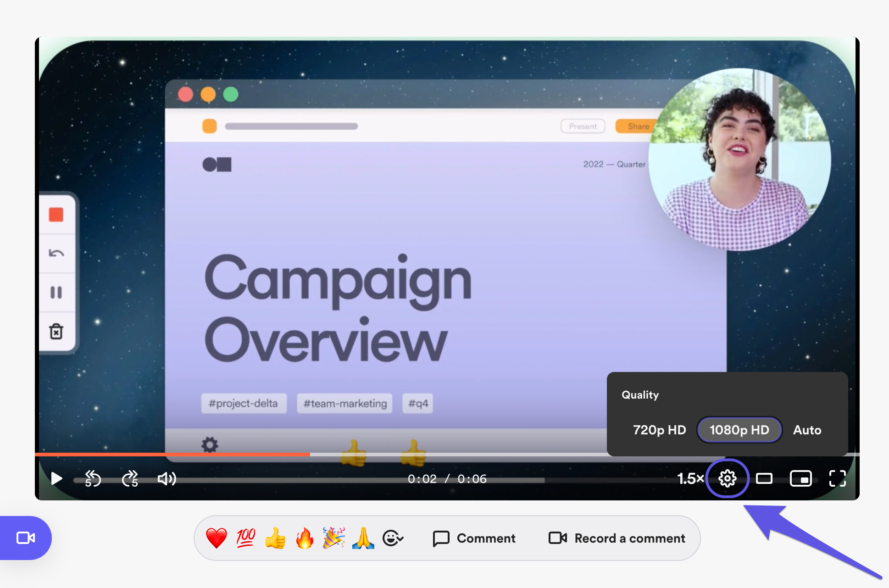The width and height of the screenshot is (889, 588).
Task: Click the Comment button
Action: (474, 538)
